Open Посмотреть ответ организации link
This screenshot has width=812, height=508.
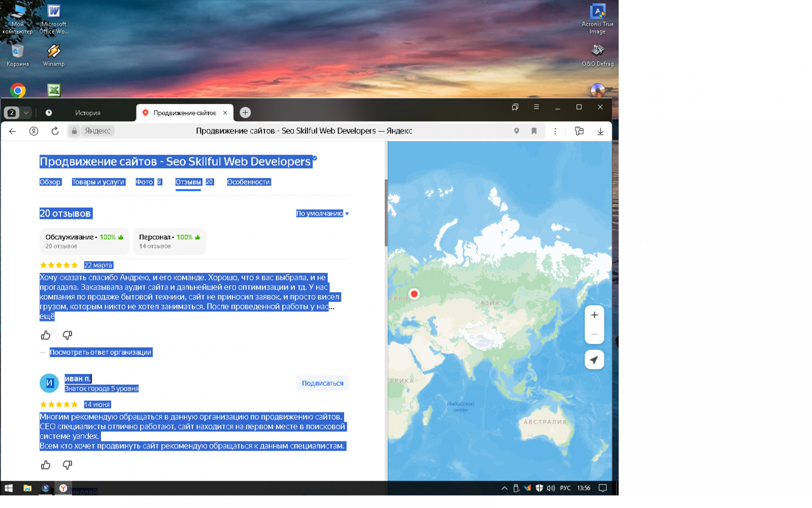(x=100, y=352)
